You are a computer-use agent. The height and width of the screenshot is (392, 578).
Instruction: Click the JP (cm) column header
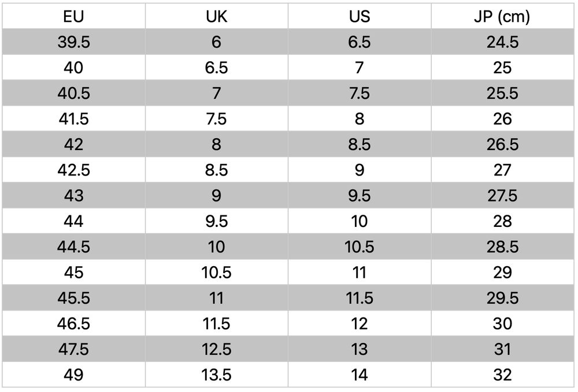pyautogui.click(x=502, y=17)
